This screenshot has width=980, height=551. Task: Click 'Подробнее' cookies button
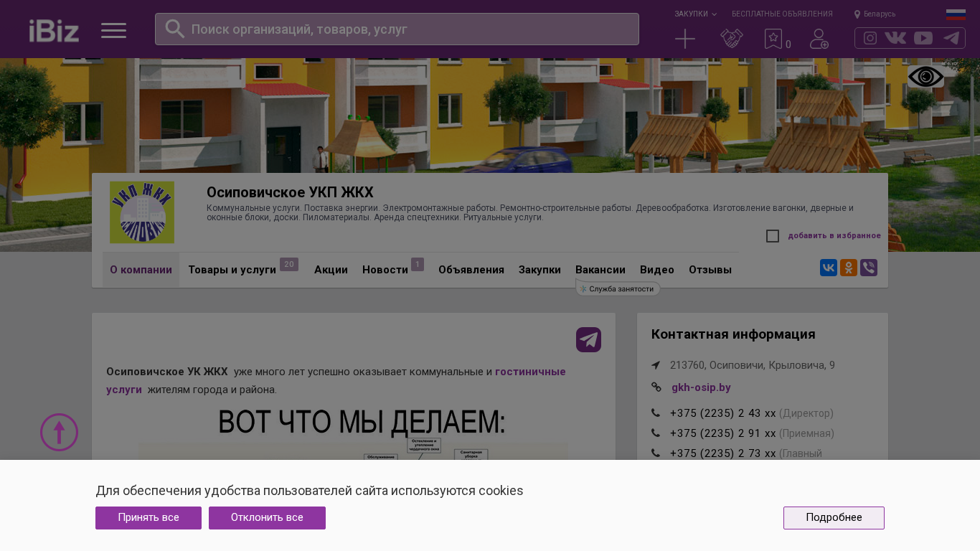point(834,518)
